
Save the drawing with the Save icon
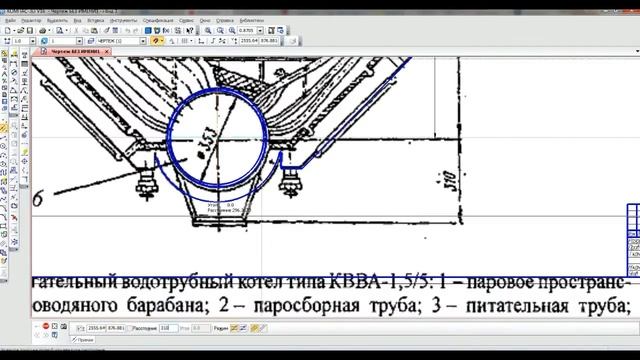tap(30, 31)
